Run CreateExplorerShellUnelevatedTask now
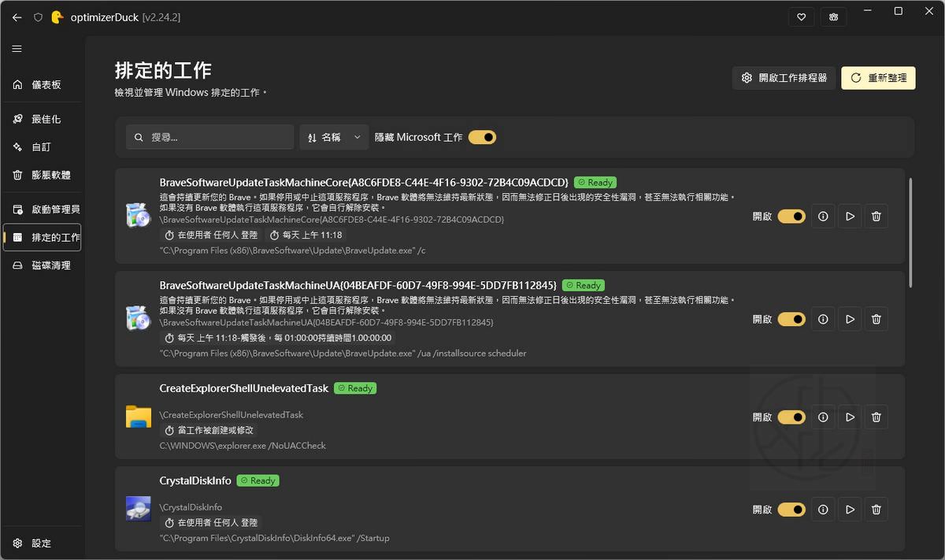The image size is (945, 560). tap(850, 417)
